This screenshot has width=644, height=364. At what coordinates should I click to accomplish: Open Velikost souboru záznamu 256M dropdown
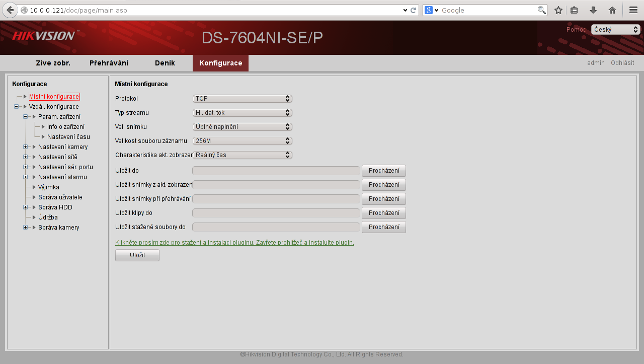243,141
